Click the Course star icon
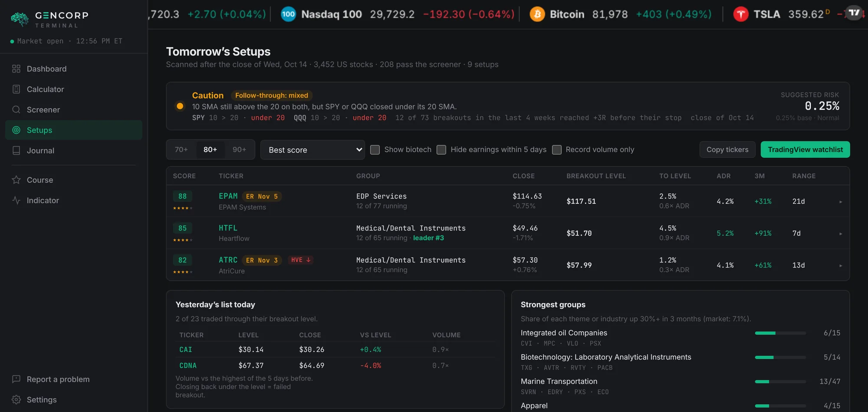Image resolution: width=868 pixels, height=412 pixels. click(x=16, y=180)
